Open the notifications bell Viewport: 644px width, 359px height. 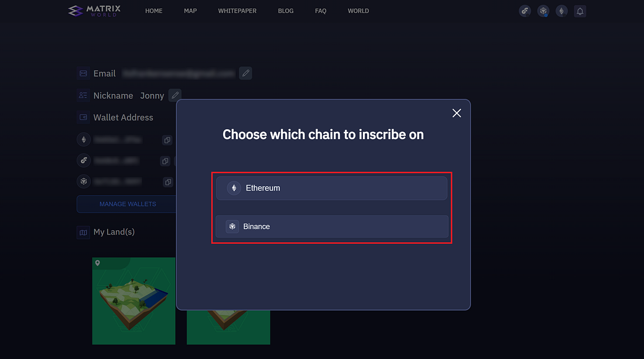tap(580, 11)
